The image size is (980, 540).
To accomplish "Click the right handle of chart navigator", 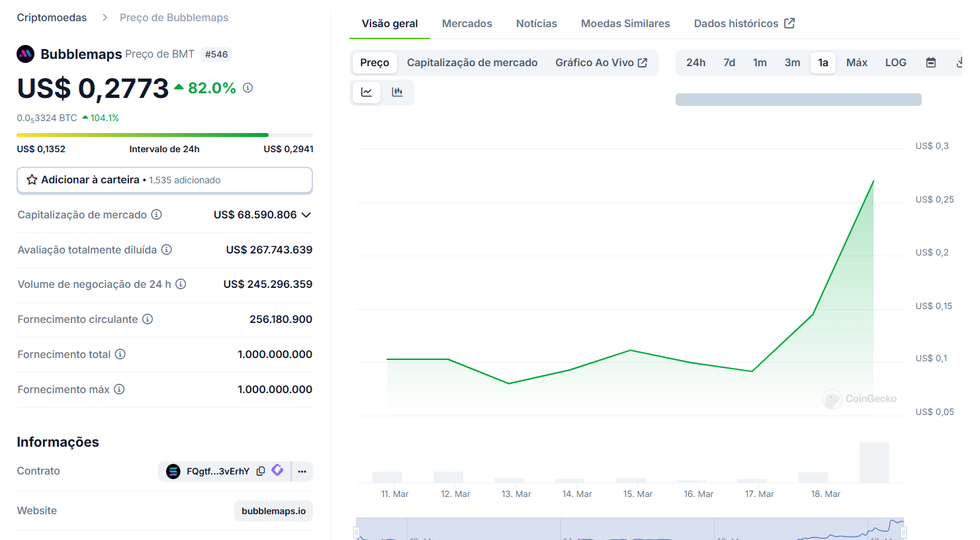I will 903,532.
